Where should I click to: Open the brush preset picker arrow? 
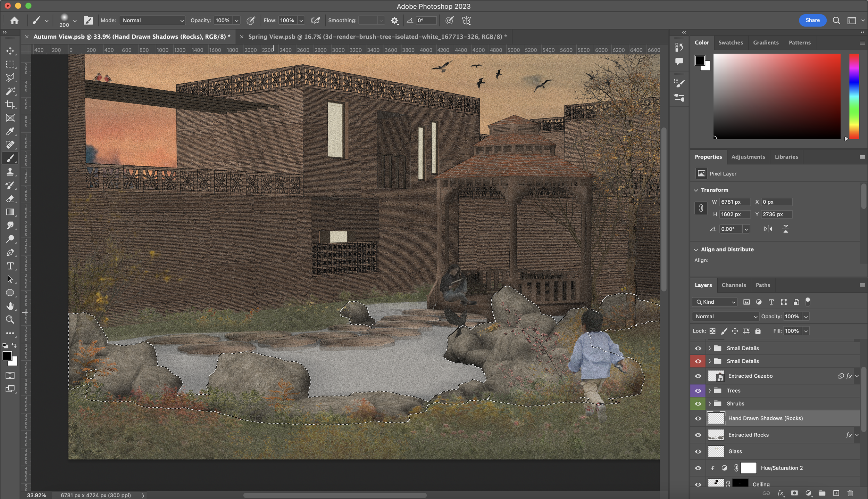[x=75, y=21]
